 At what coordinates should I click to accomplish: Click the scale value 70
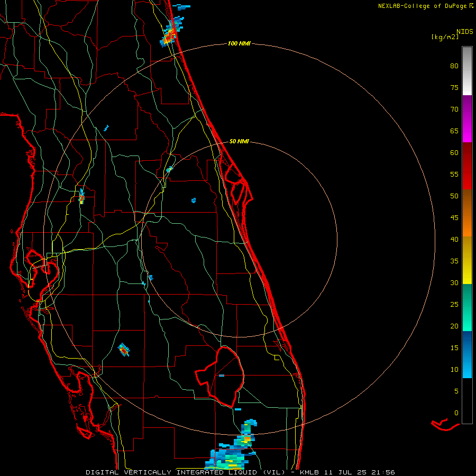[x=454, y=109]
